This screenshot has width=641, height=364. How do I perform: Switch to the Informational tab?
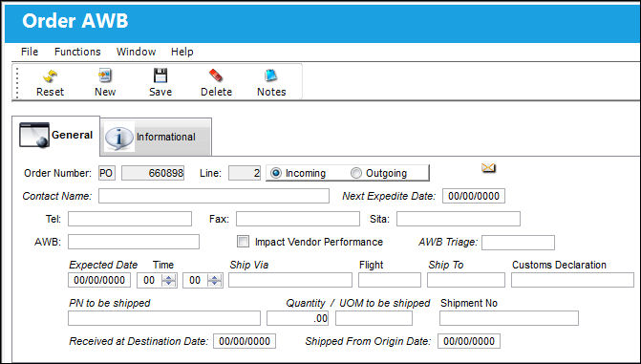pyautogui.click(x=156, y=137)
